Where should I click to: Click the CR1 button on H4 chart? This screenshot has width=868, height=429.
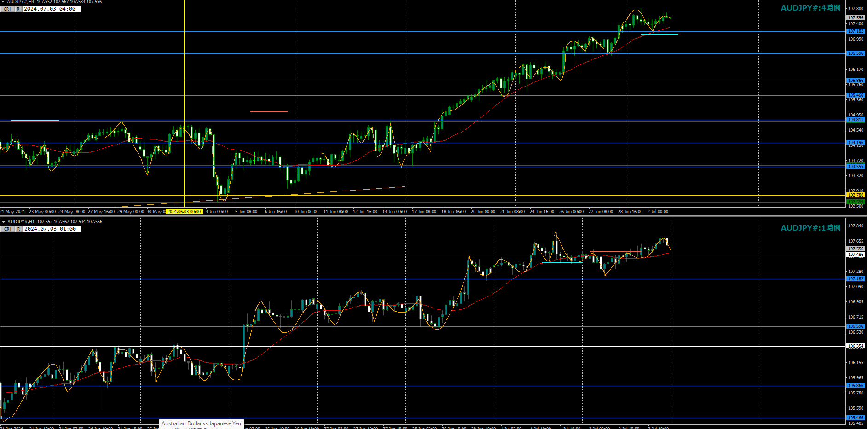[7, 9]
